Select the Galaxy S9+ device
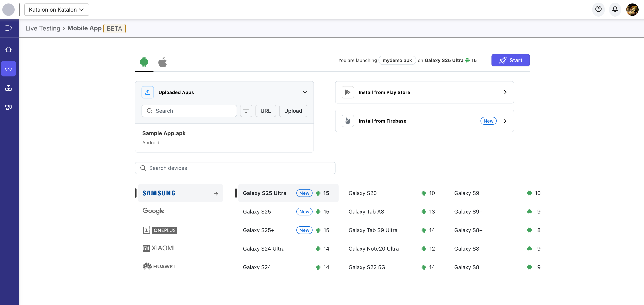 pyautogui.click(x=497, y=212)
